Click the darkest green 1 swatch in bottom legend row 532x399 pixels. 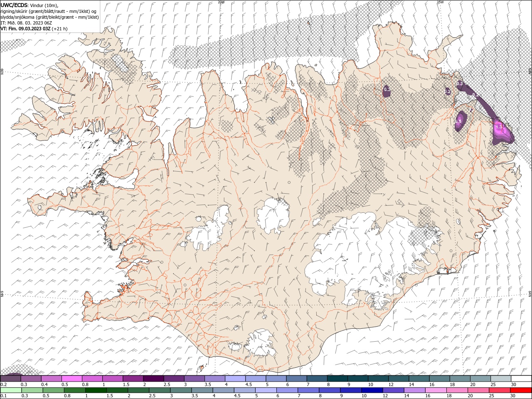[96, 390]
